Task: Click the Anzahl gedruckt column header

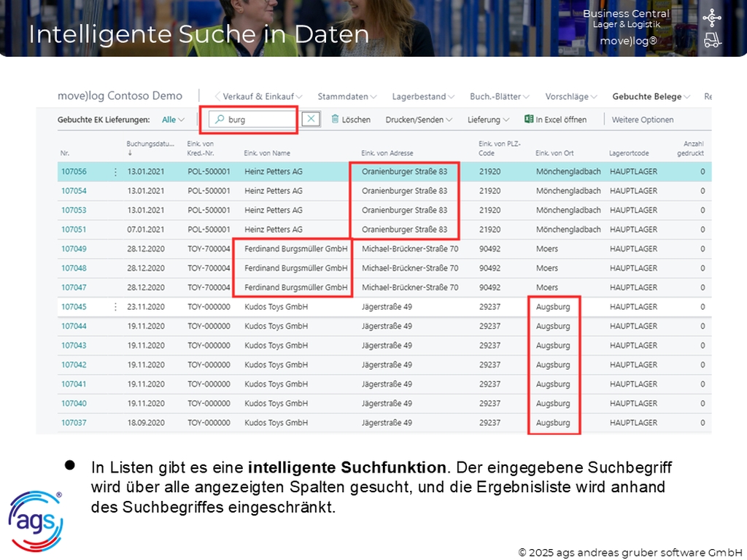Action: (690, 149)
